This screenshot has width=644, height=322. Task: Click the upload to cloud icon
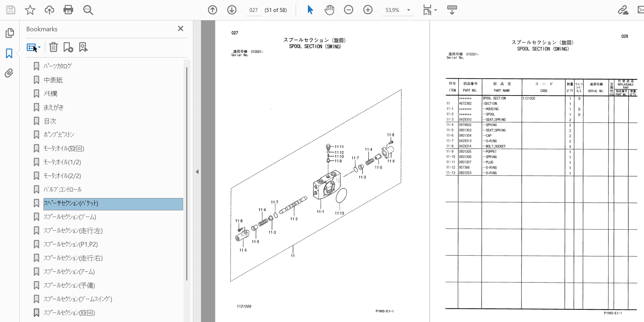click(x=49, y=10)
